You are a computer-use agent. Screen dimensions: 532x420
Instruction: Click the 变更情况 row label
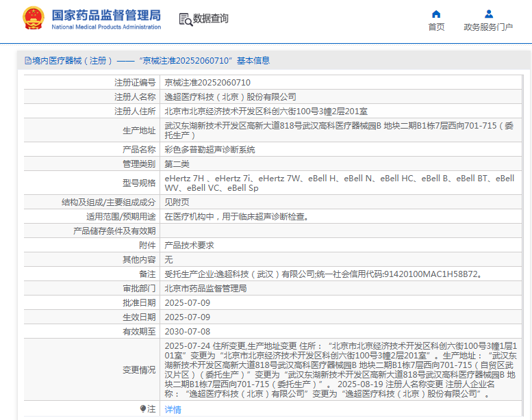coord(139,369)
